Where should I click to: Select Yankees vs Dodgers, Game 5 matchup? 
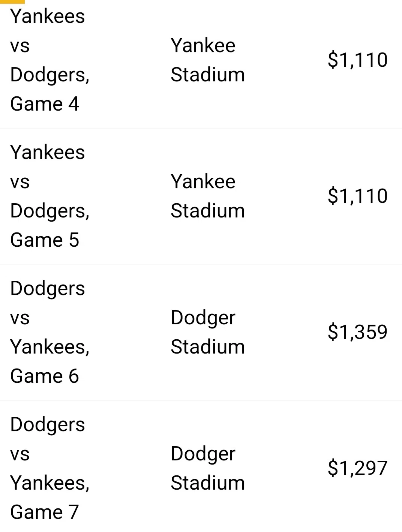coord(50,196)
